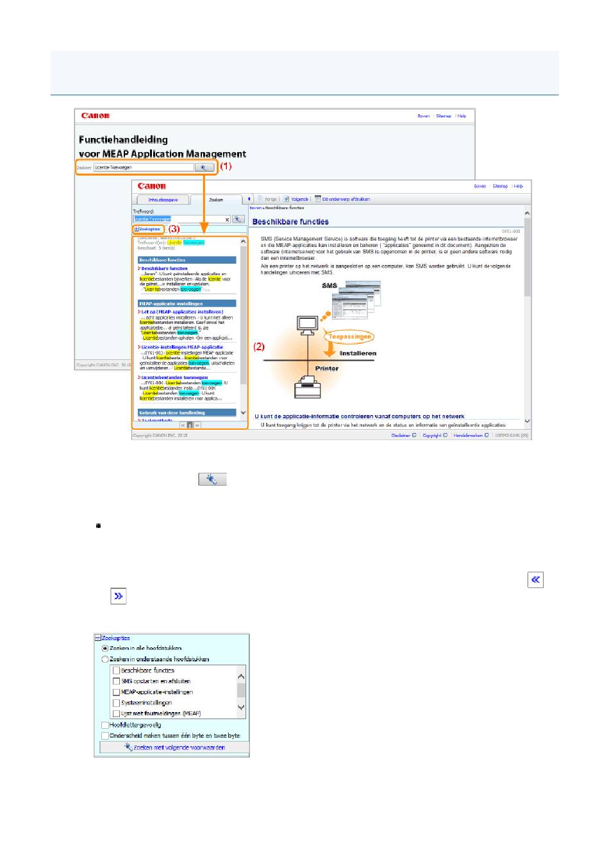Collapse the Zoekopties box with the minus icon

point(98,638)
